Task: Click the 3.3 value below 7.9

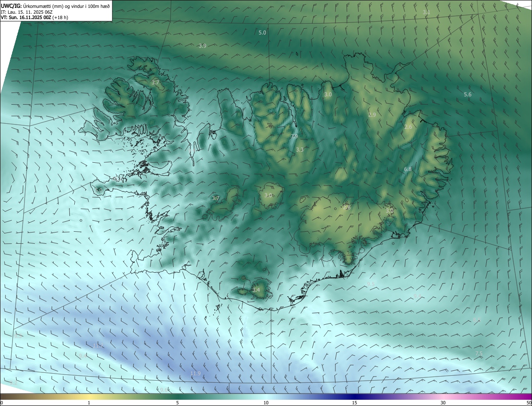Action: (x=300, y=149)
